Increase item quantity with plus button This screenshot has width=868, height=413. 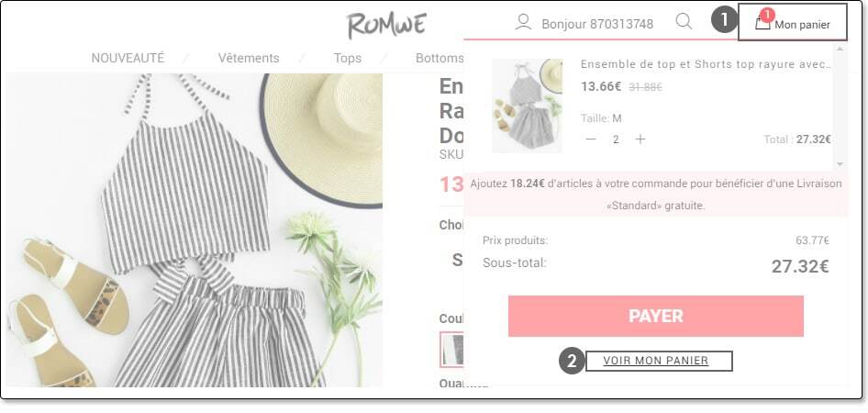pyautogui.click(x=640, y=139)
